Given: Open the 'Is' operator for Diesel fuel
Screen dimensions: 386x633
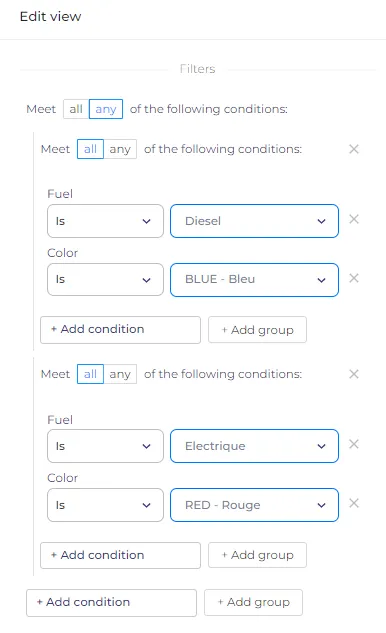Looking at the screenshot, I should (x=105, y=221).
